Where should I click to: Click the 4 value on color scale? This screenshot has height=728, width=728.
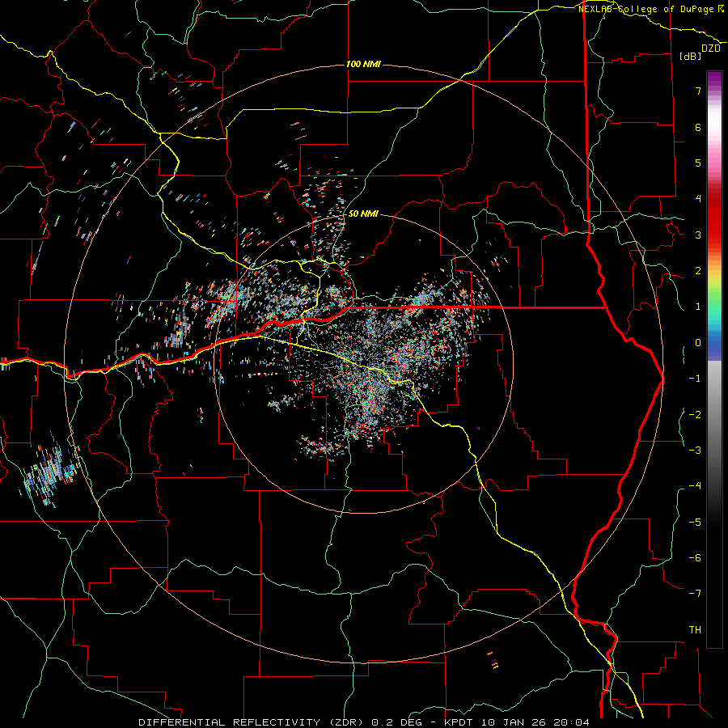click(698, 199)
